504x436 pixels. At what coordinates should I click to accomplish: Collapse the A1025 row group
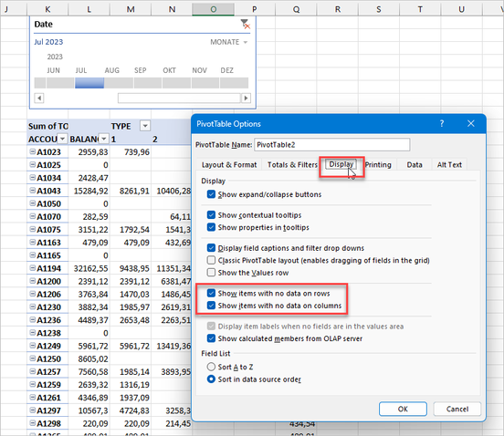(33, 165)
